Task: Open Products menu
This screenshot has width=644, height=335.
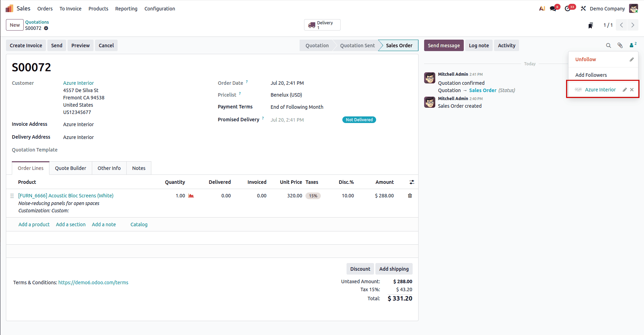Action: point(98,9)
